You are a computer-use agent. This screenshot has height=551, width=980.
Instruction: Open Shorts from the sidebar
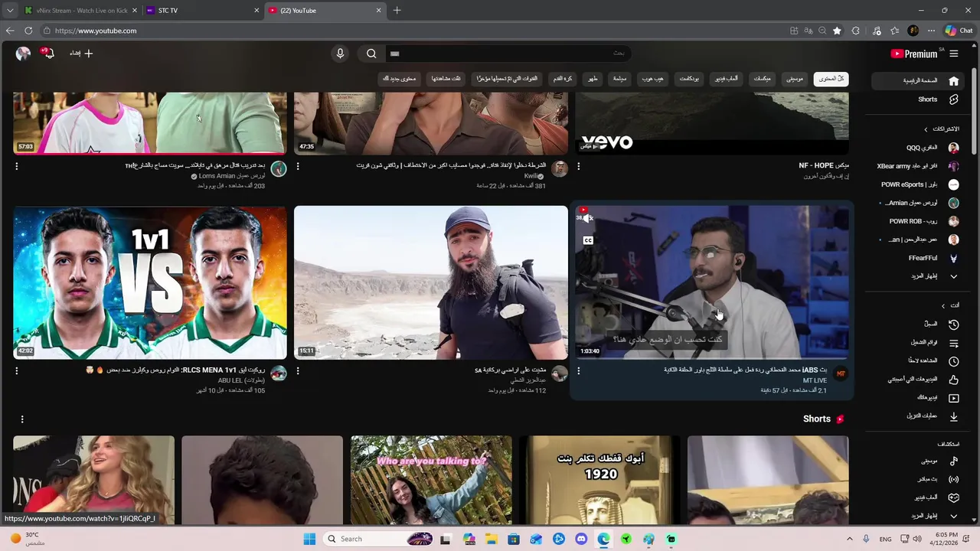[x=938, y=99]
